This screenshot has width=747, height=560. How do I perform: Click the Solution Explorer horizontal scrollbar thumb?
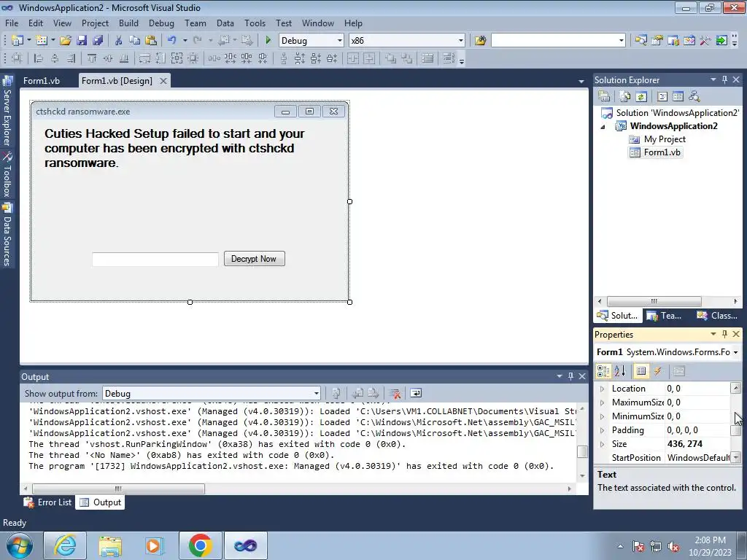point(654,301)
